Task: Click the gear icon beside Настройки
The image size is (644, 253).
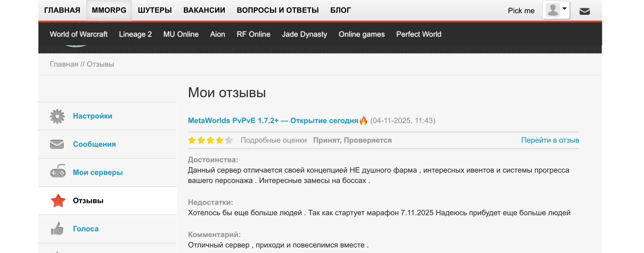Action: [57, 116]
